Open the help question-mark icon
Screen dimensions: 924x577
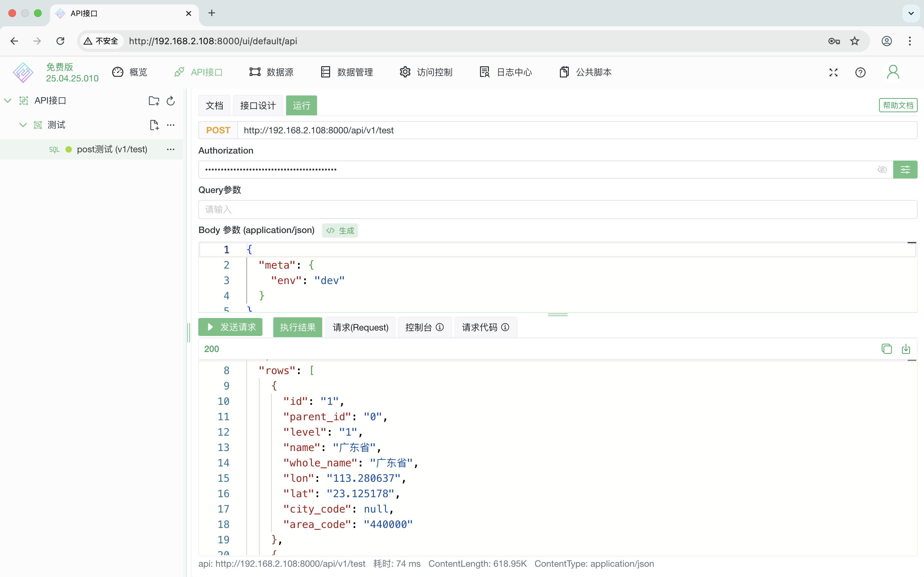[860, 72]
